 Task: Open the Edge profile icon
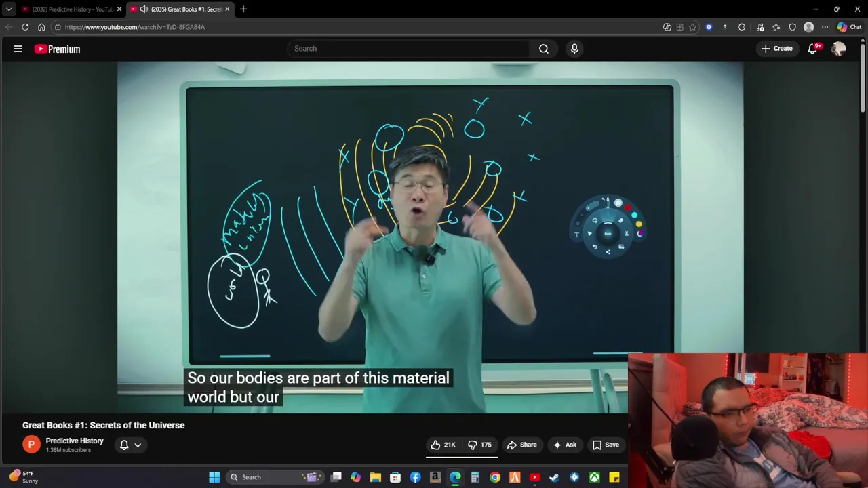tap(808, 27)
